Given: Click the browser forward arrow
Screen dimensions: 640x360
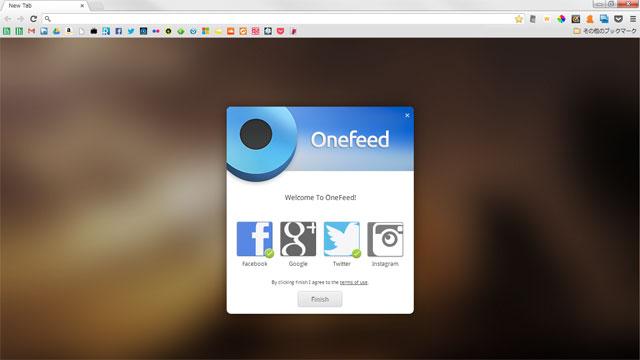Looking at the screenshot, I should [x=20, y=19].
